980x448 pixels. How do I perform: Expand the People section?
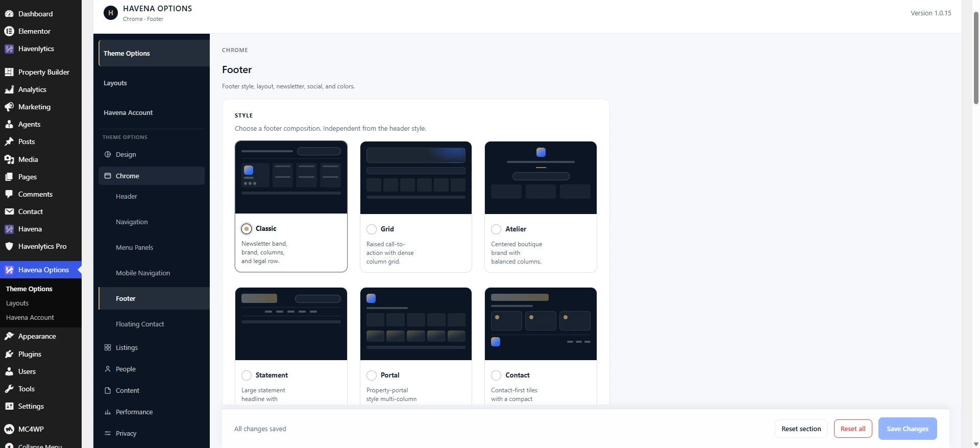tap(152, 369)
